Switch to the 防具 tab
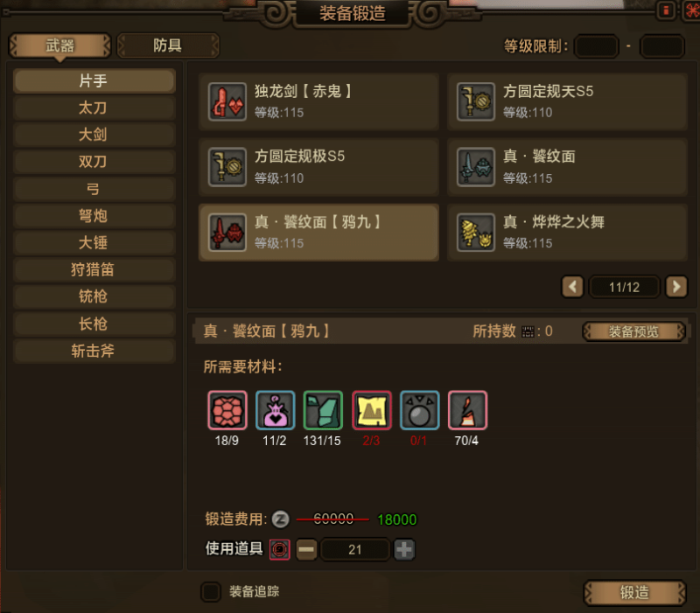This screenshot has width=700, height=613. pos(168,45)
